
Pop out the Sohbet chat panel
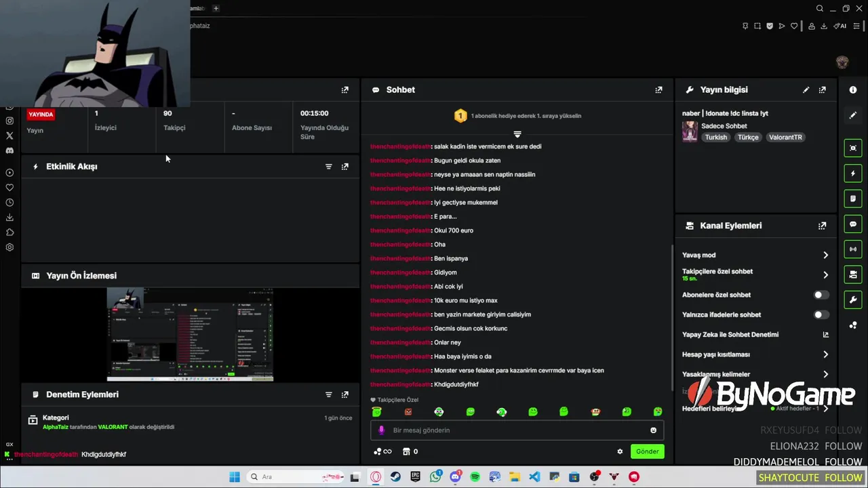658,89
